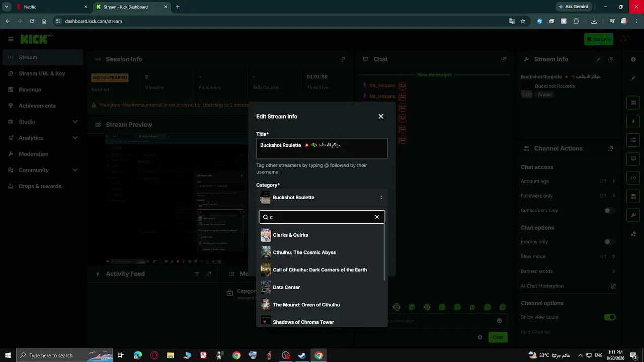Open AI Chat Moderation external link
The height and width of the screenshot is (362, 644).
click(x=613, y=286)
